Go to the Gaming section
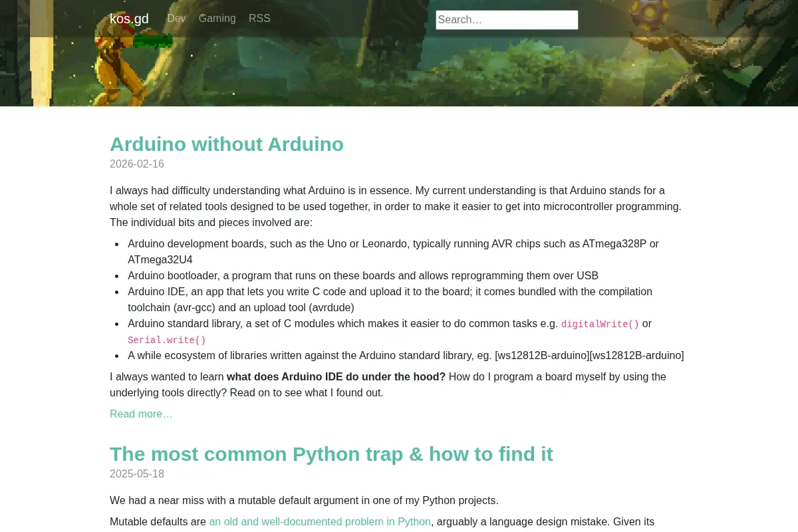798x532 pixels. click(217, 19)
